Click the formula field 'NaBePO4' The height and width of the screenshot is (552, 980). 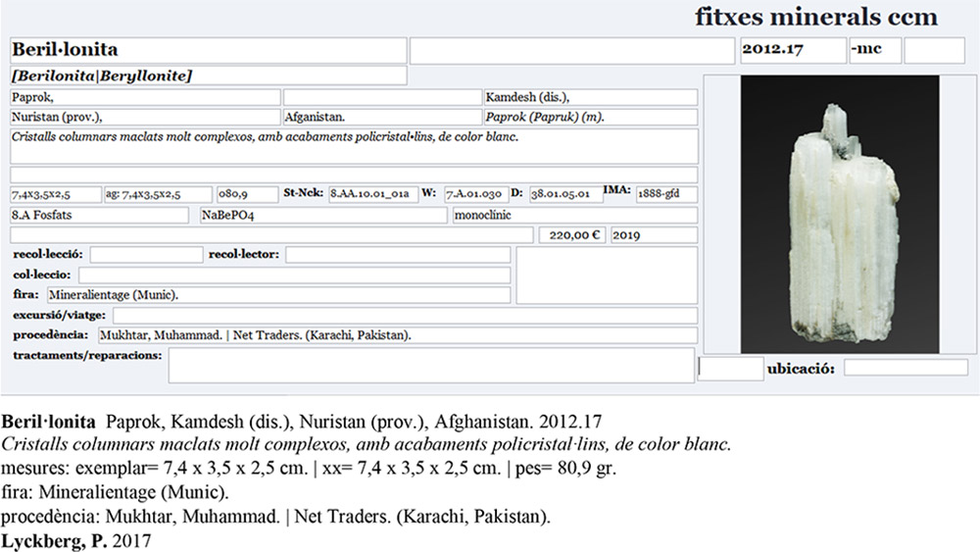(323, 215)
